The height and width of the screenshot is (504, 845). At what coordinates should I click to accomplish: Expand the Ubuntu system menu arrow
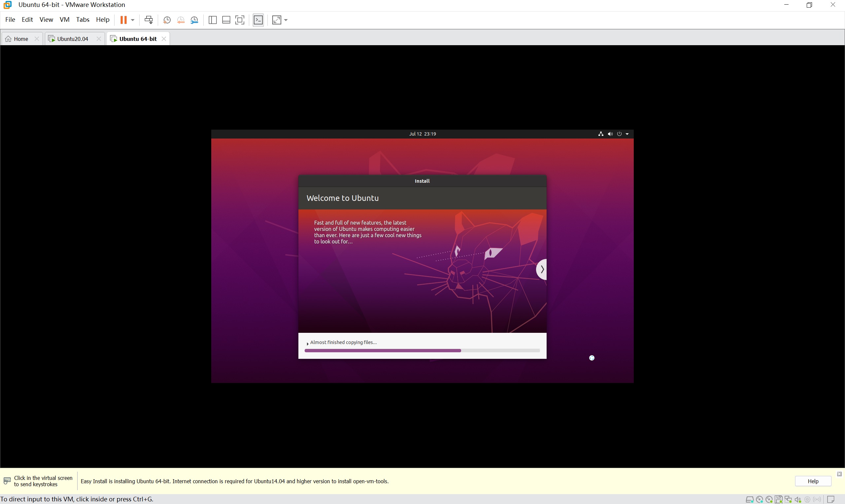click(627, 134)
